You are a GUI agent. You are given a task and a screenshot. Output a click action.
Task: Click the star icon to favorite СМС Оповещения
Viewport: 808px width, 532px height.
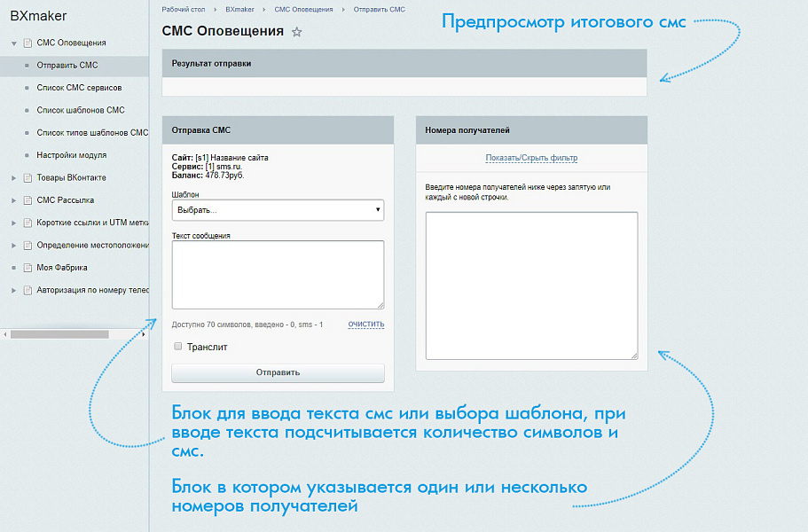coord(297,31)
